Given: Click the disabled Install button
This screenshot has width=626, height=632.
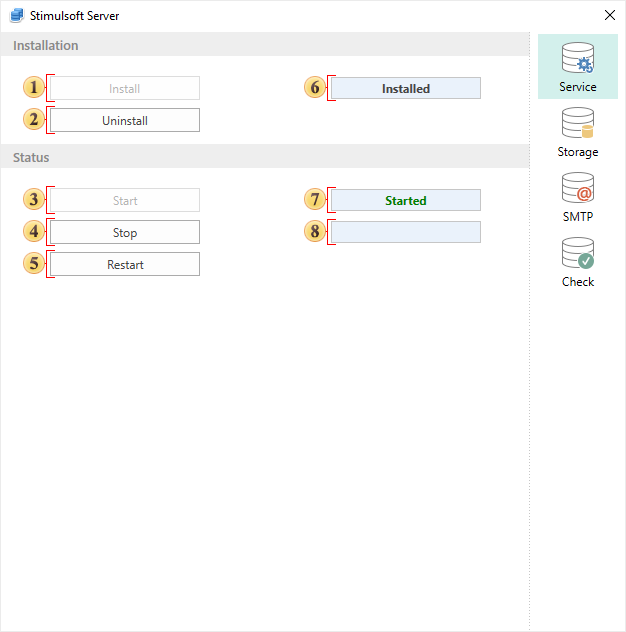Looking at the screenshot, I should 125,88.
